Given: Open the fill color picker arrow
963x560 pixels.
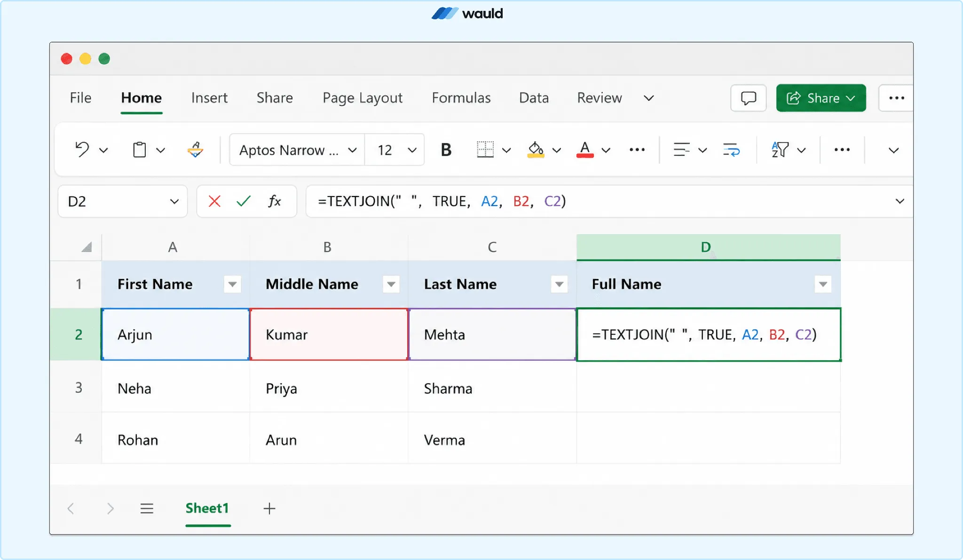Looking at the screenshot, I should (x=557, y=150).
